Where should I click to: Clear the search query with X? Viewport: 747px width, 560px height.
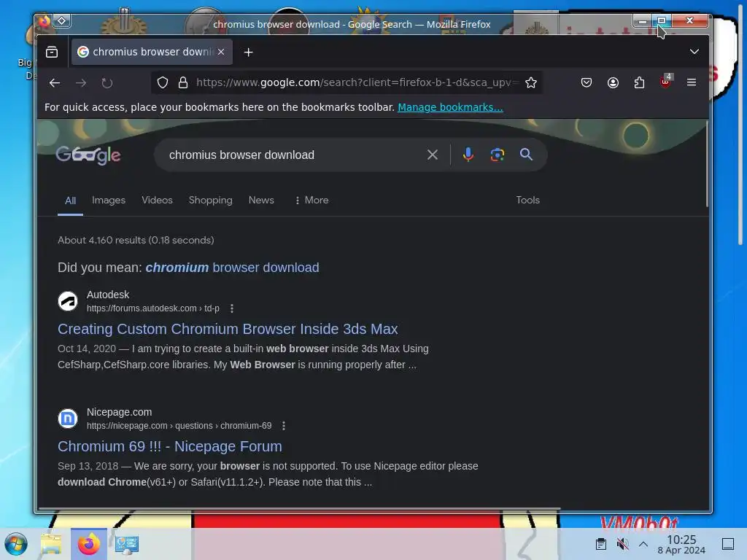point(433,155)
